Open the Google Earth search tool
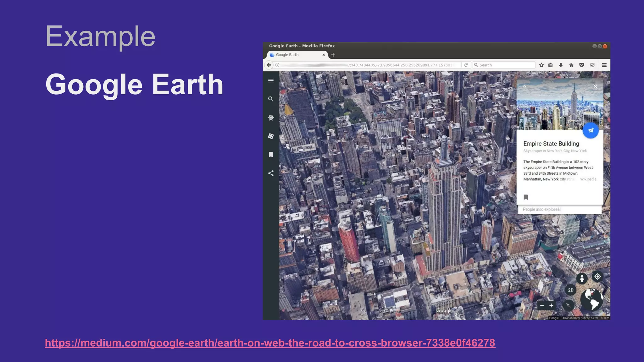The height and width of the screenshot is (362, 644). [271, 99]
